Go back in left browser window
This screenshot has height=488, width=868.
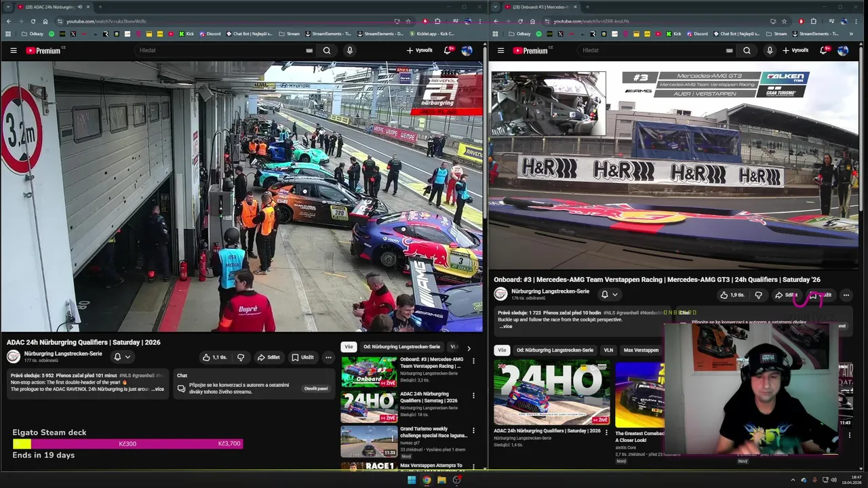(x=8, y=21)
